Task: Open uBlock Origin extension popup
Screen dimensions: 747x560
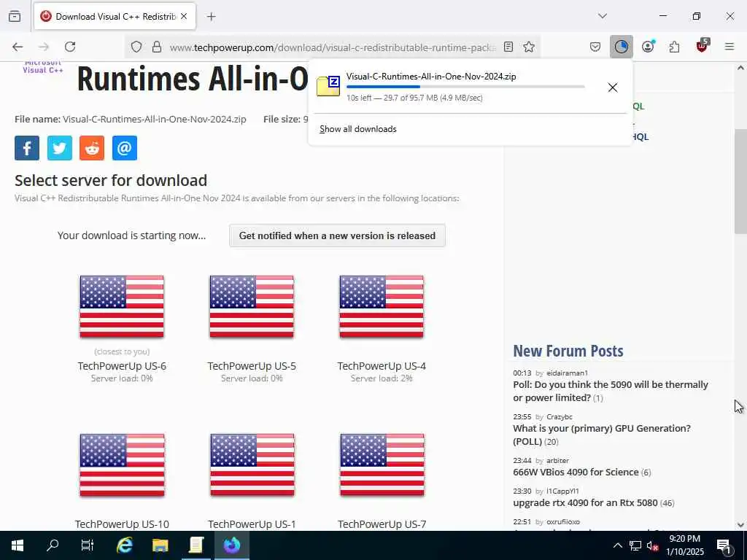Action: pos(702,46)
